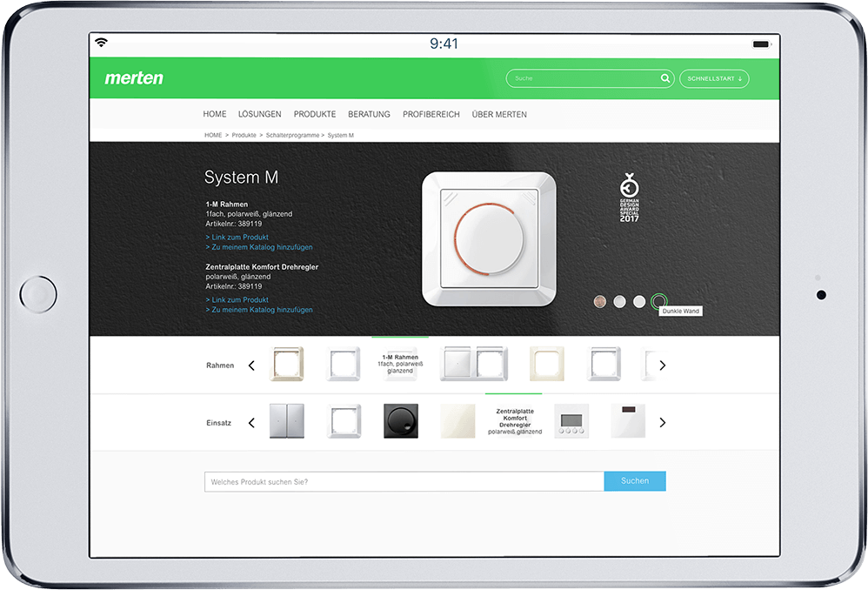868x590 pixels.
Task: Focus the Welches Produkt suchen Sie field
Action: pyautogui.click(x=404, y=481)
